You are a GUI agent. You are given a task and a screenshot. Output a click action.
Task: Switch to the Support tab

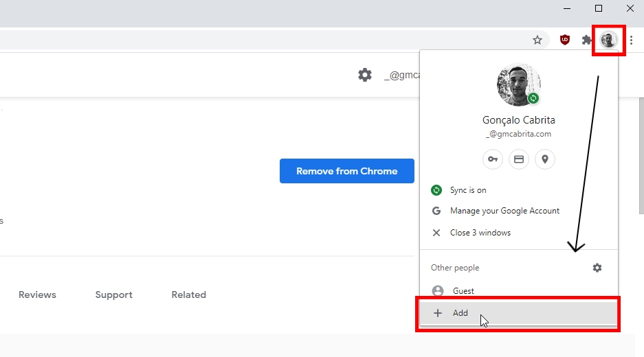[x=114, y=295]
